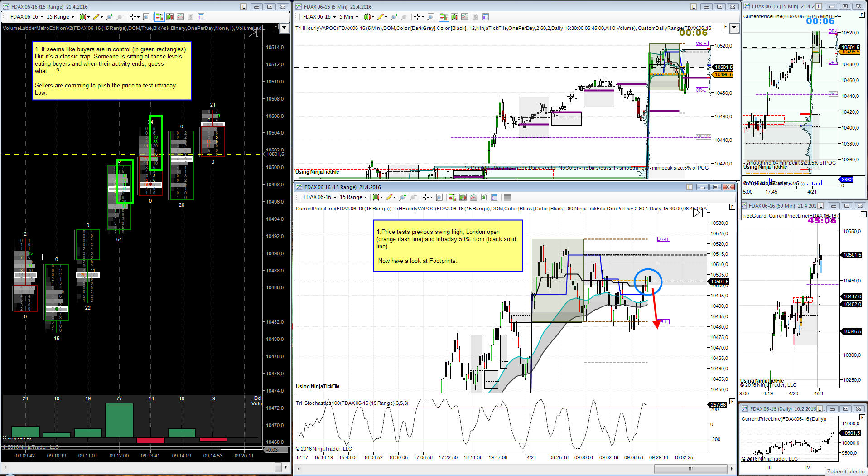Viewport: 868px width, 476px height.
Task: Toggle L link button on Daily chart
Action: tap(820, 409)
